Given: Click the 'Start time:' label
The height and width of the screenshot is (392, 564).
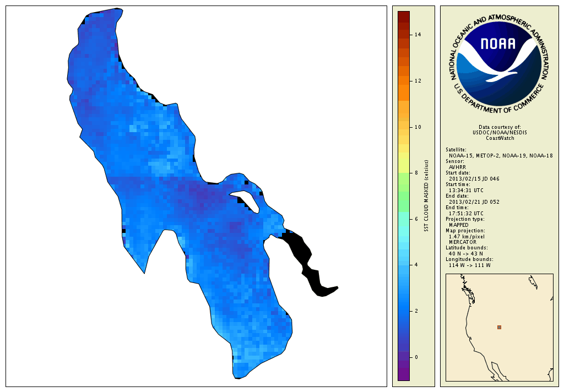Looking at the screenshot, I should coord(458,184).
